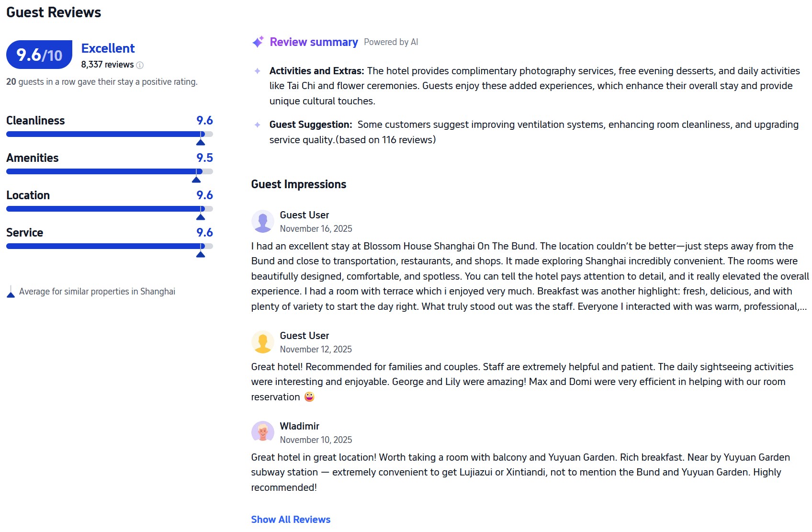Click Wladimir's profile avatar
Screen dimensions: 812x532
tap(262, 432)
